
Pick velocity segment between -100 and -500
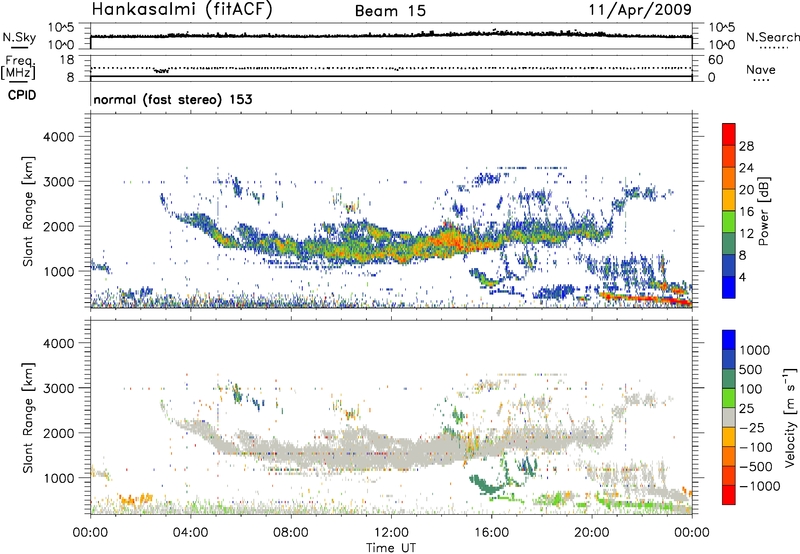729,456
